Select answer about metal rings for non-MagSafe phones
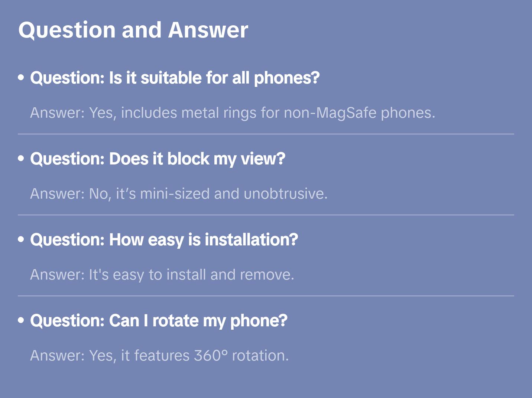 pyautogui.click(x=233, y=113)
